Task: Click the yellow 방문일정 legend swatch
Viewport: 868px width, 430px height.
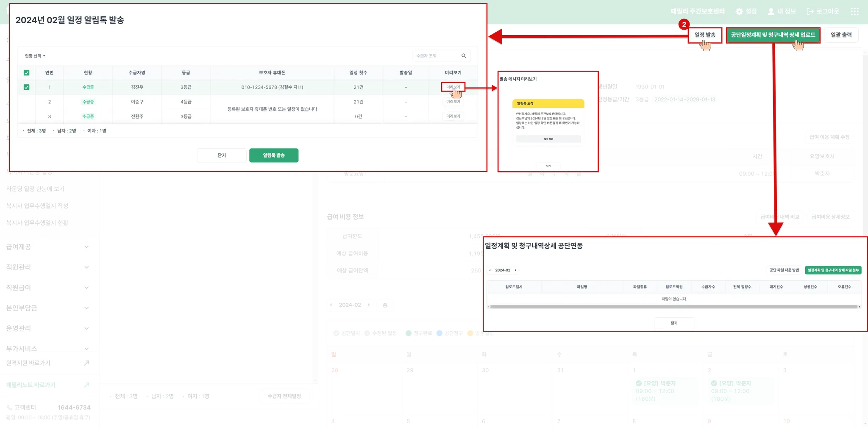Action: point(470,333)
